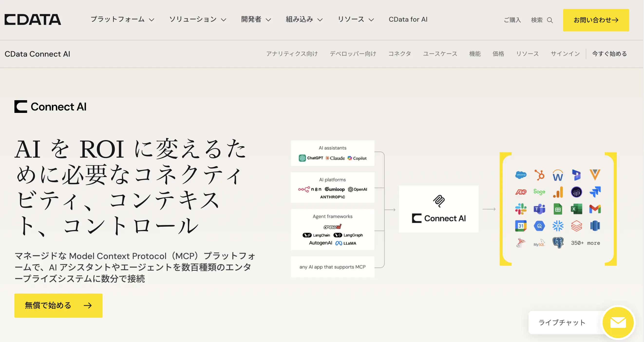Open the 機能 sub-navigation item
The image size is (644, 342).
[475, 54]
